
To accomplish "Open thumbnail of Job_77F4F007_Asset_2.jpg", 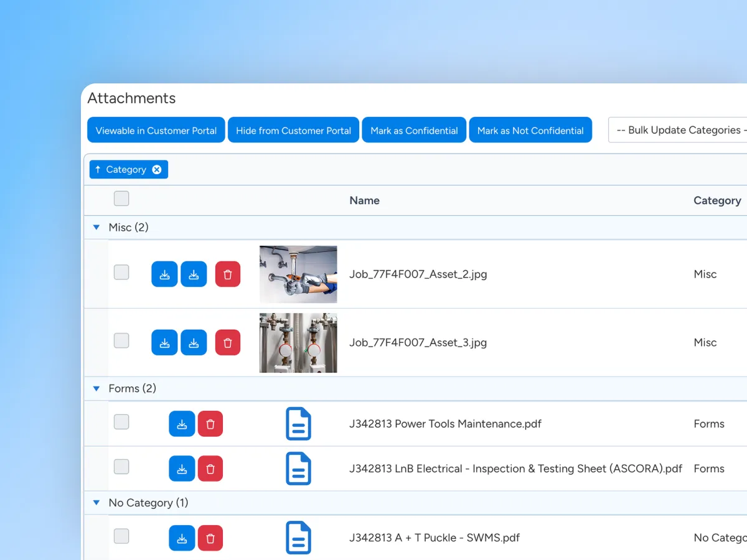I will click(298, 274).
